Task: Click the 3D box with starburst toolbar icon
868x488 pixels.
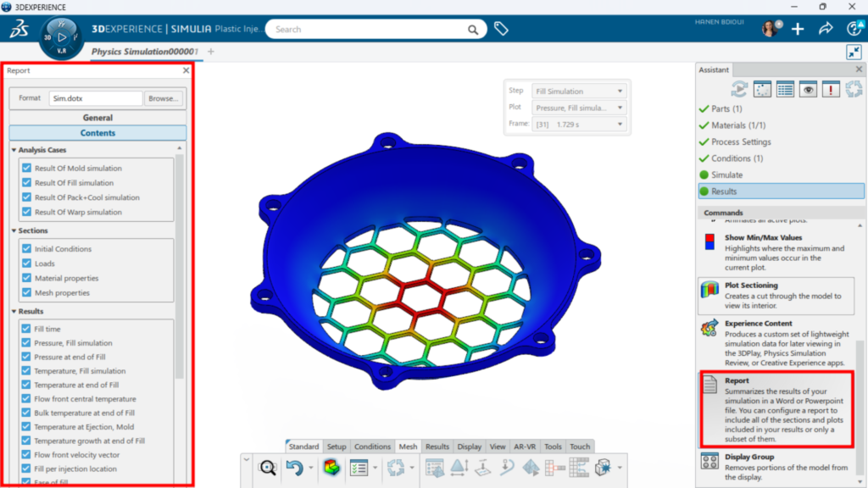Action: click(604, 468)
